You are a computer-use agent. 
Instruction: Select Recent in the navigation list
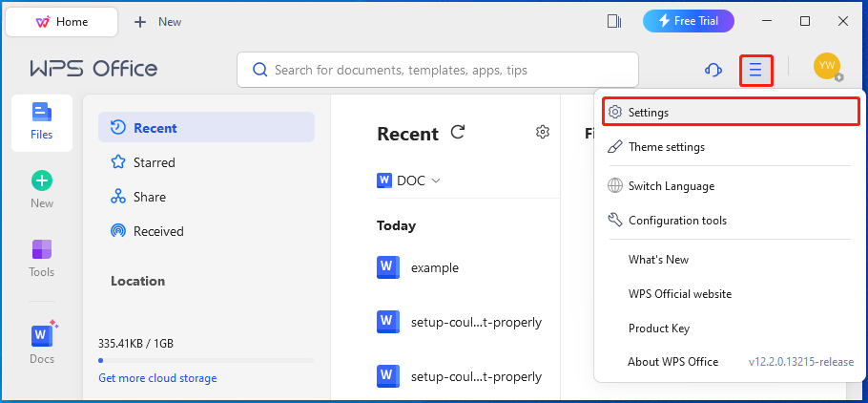click(206, 128)
